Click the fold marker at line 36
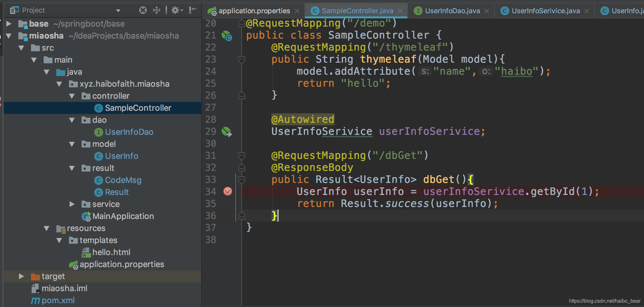Image resolution: width=644 pixels, height=307 pixels. pyautogui.click(x=242, y=216)
